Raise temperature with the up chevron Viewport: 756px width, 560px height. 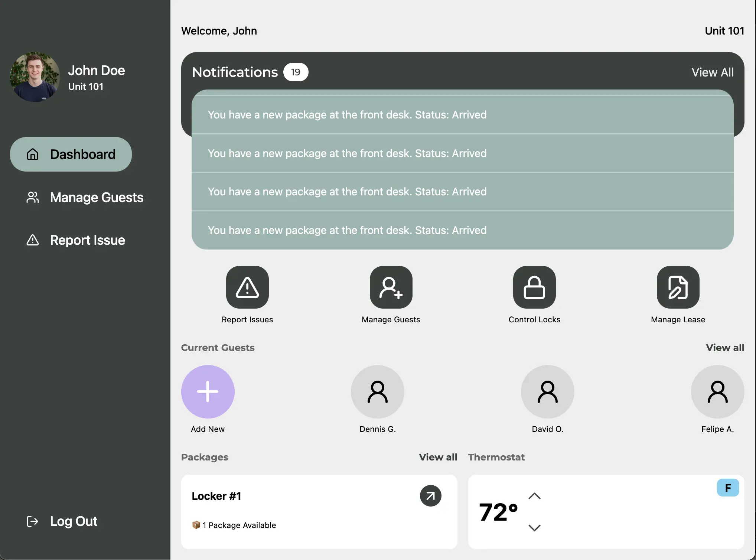pyautogui.click(x=534, y=496)
